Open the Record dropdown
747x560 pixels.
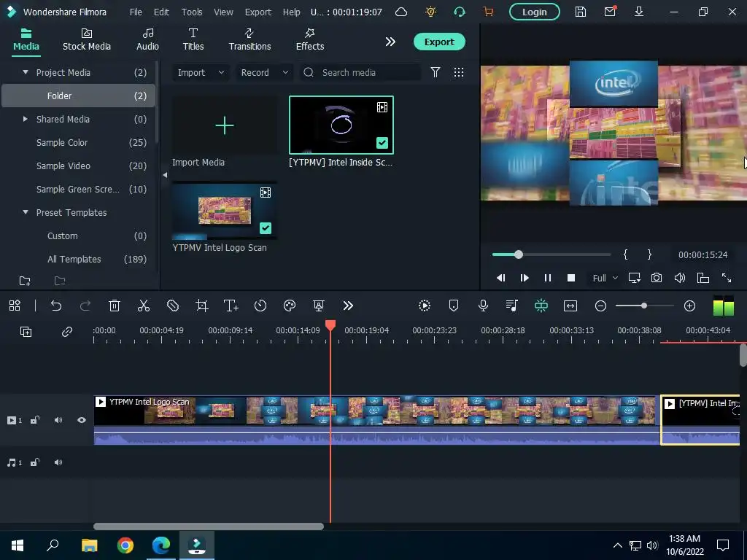(264, 72)
